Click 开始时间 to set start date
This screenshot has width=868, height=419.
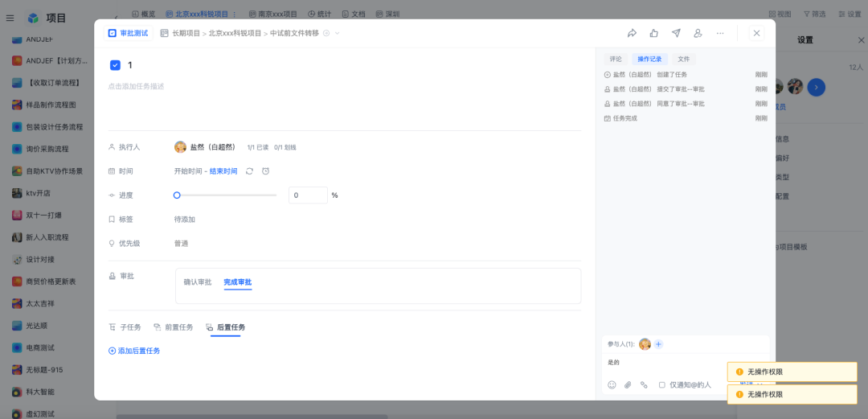pos(188,171)
